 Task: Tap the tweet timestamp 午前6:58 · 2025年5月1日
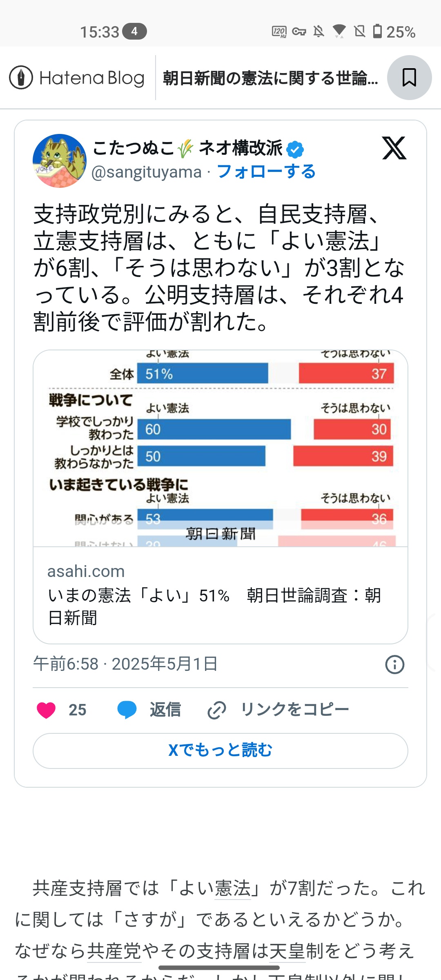pyautogui.click(x=125, y=664)
